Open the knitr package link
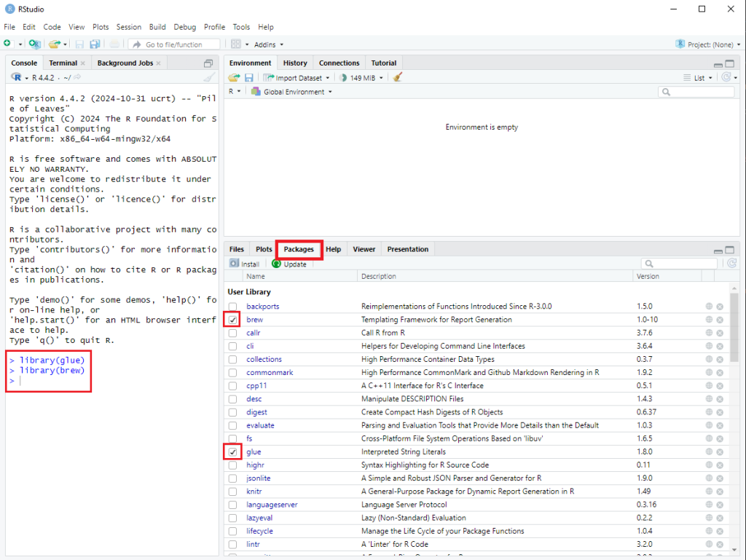 pos(254,492)
